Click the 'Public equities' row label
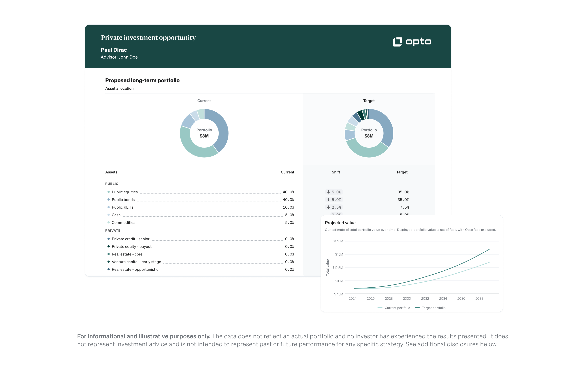588x372 pixels. click(125, 192)
